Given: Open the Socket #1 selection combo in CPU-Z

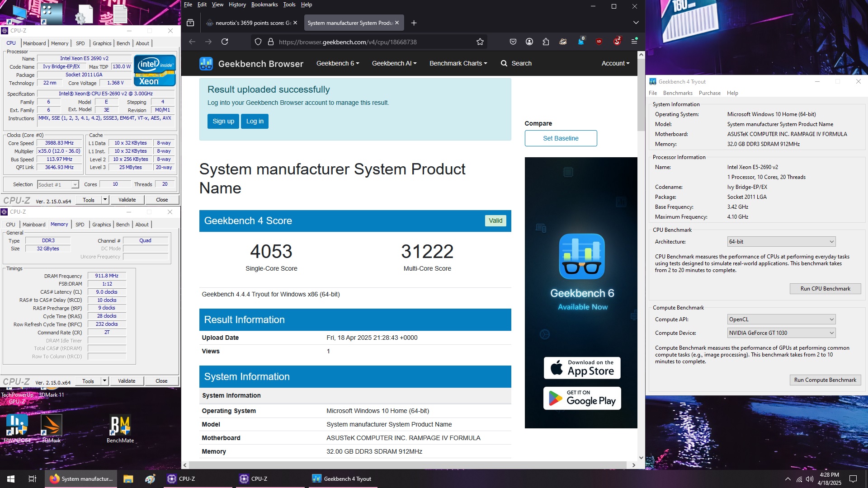Looking at the screenshot, I should pyautogui.click(x=58, y=184).
